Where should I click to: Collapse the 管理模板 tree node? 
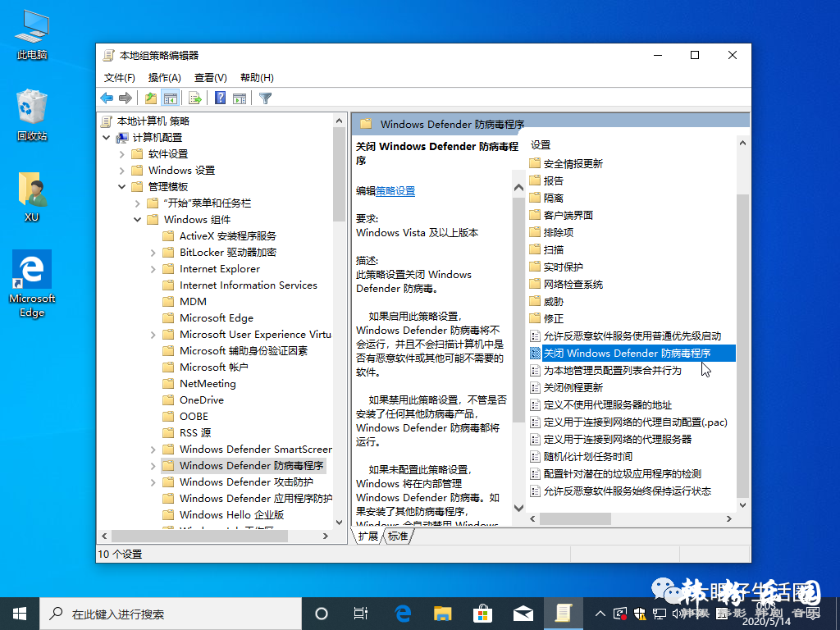point(121,187)
